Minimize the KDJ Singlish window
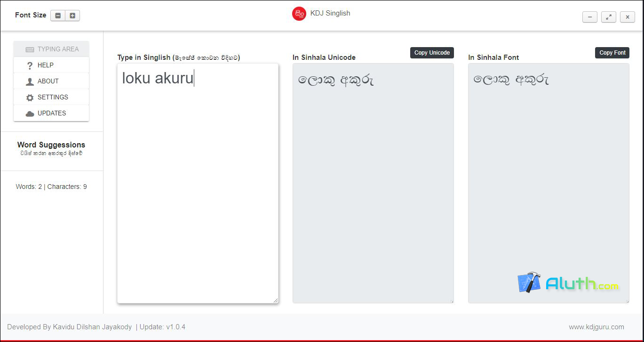This screenshot has height=342, width=644. coord(590,17)
